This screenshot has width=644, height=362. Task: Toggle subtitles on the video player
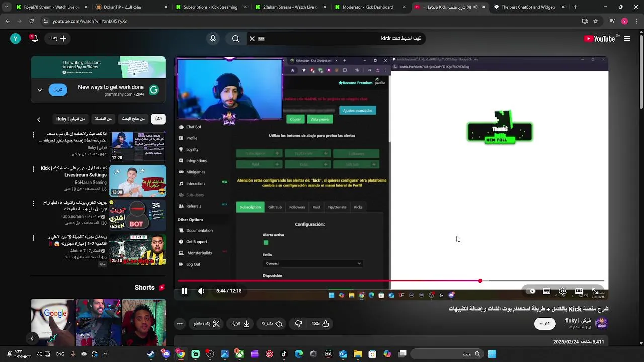click(x=547, y=291)
